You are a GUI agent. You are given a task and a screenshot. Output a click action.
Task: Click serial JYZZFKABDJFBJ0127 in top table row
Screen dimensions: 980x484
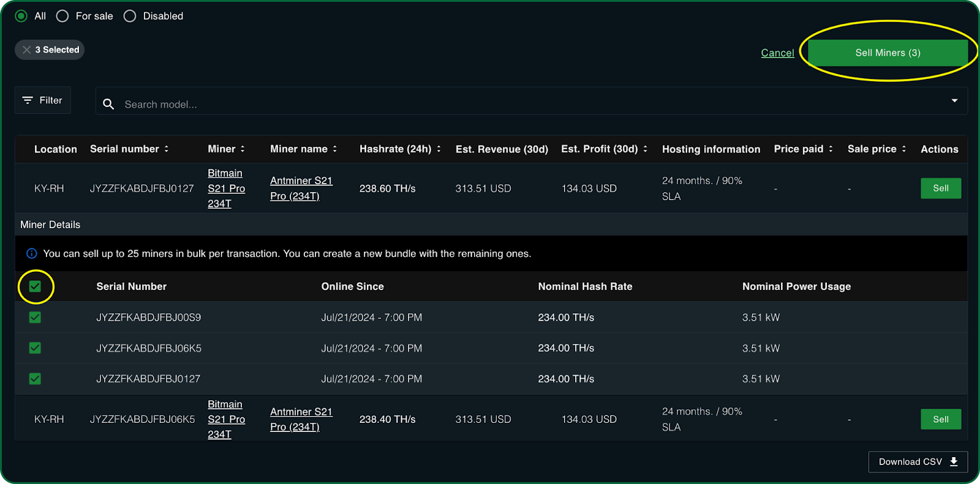[141, 188]
